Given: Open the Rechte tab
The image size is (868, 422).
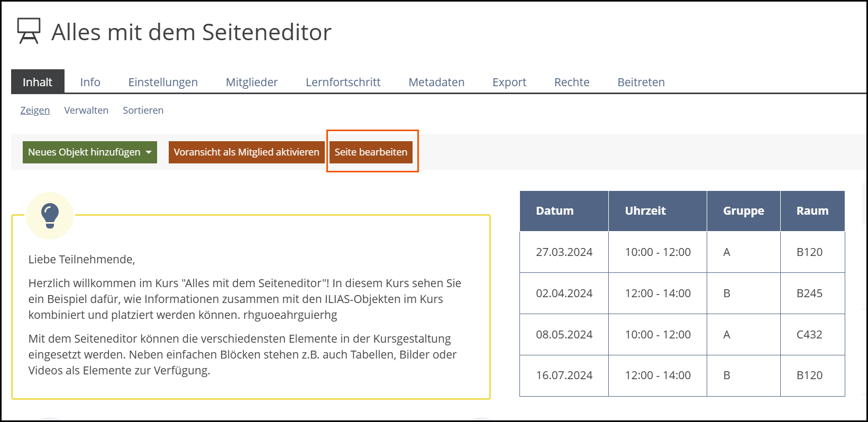Looking at the screenshot, I should 572,82.
